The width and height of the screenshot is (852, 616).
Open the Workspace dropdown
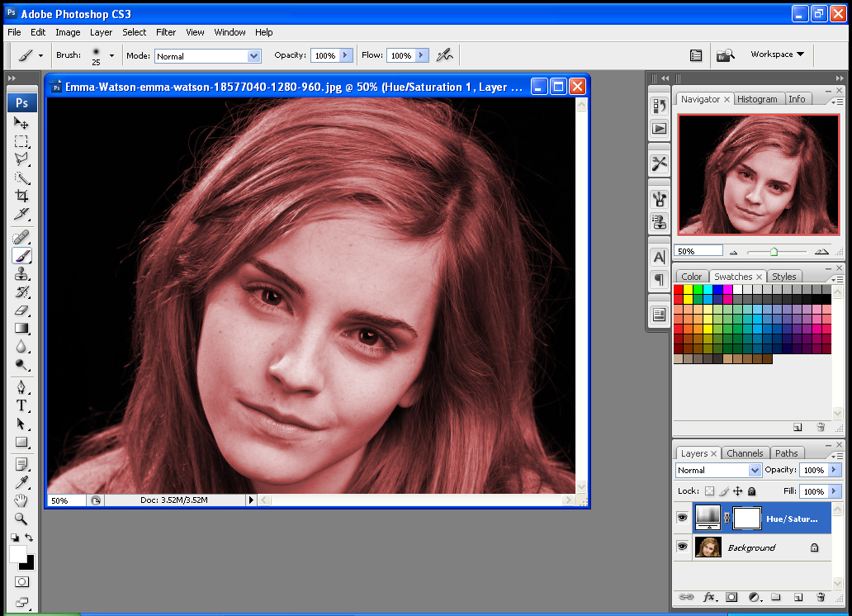(777, 54)
